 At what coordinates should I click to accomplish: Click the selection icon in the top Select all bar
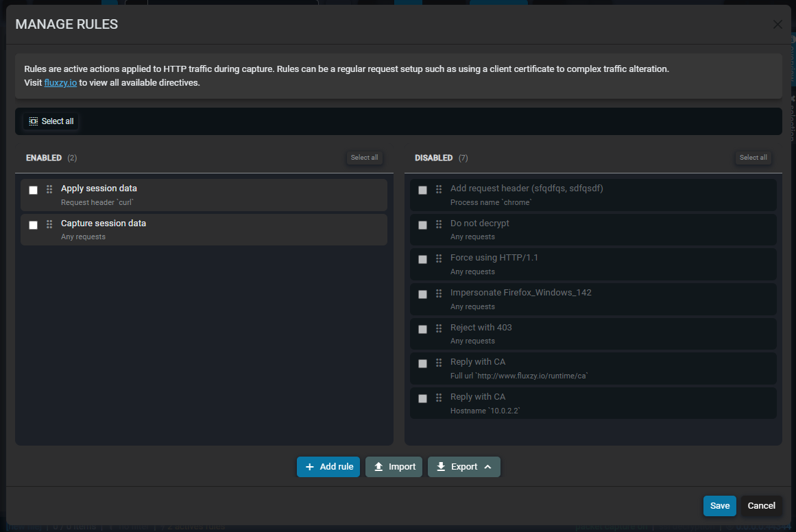tap(33, 121)
